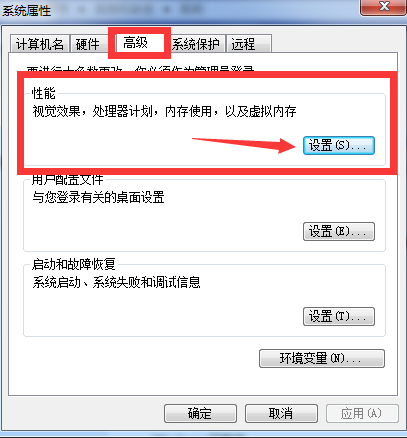This screenshot has height=438, width=407.
Task: Go to the 系统保护 tab
Action: pyautogui.click(x=196, y=44)
